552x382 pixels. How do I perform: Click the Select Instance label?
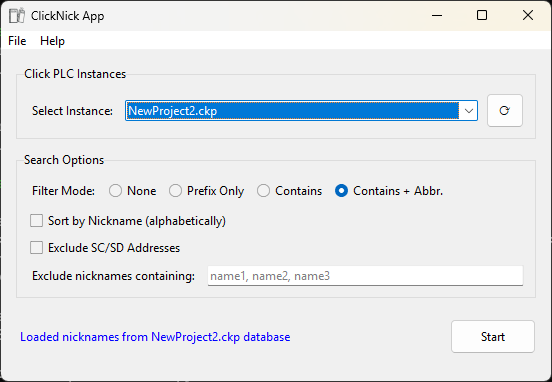click(x=73, y=111)
